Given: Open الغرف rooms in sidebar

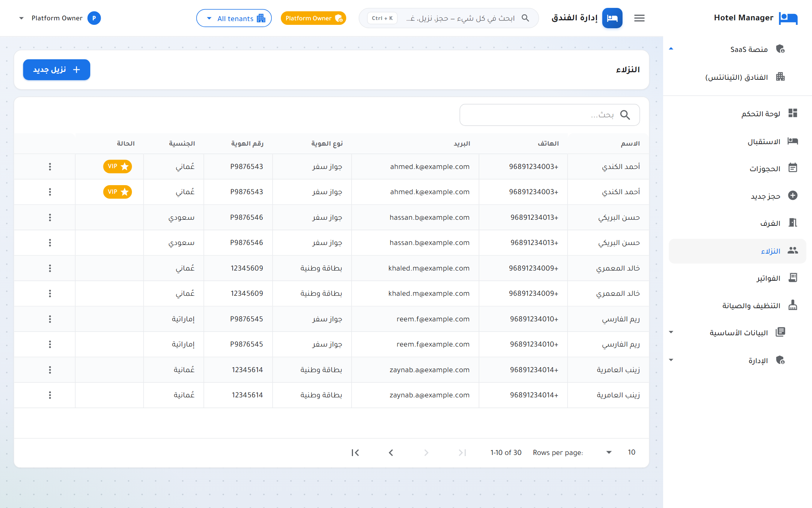Looking at the screenshot, I should 738,223.
